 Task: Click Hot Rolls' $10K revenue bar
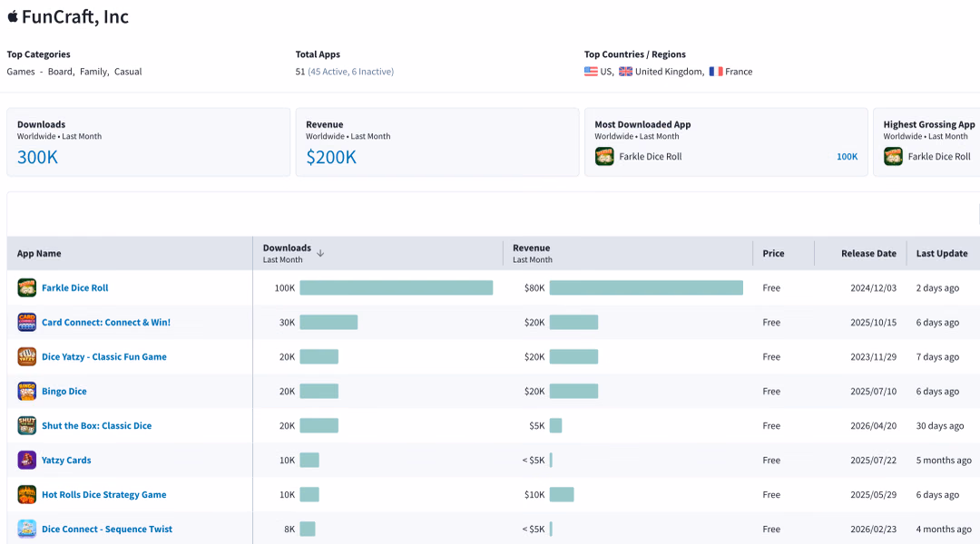[x=562, y=495]
